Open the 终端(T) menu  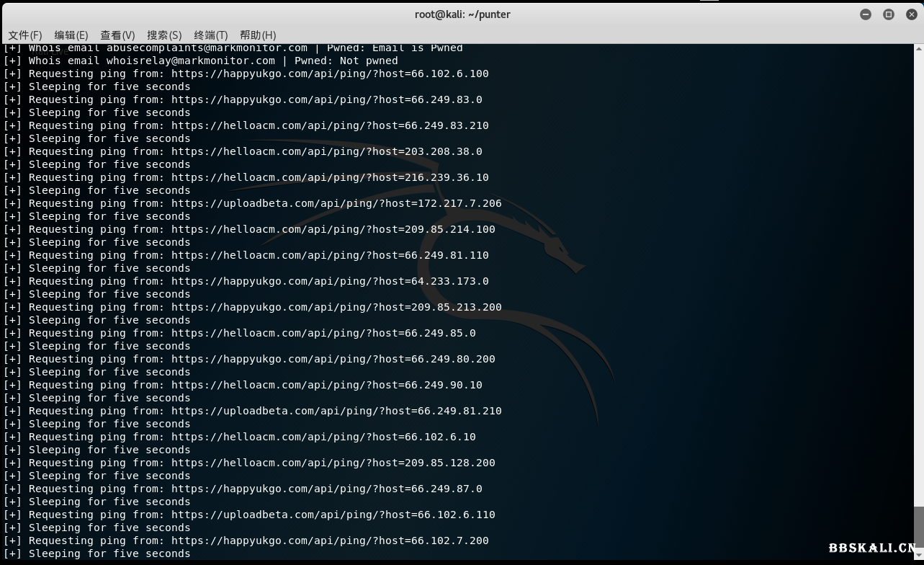(210, 35)
